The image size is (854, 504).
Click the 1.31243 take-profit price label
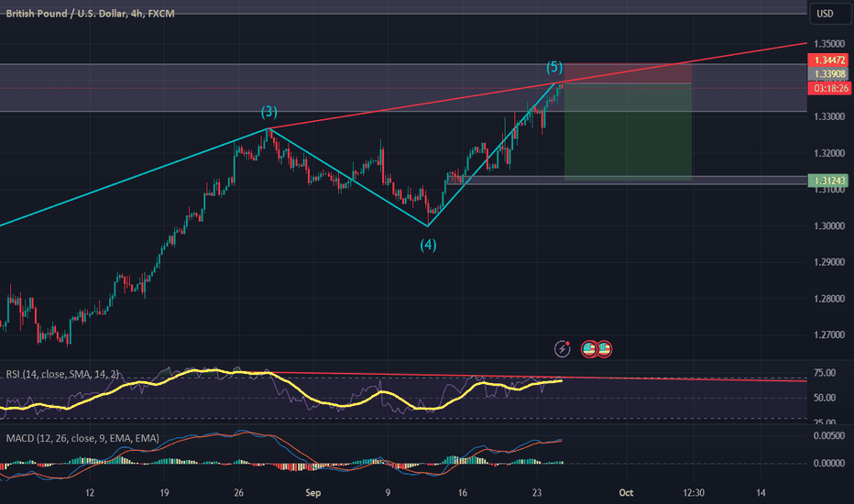(830, 181)
